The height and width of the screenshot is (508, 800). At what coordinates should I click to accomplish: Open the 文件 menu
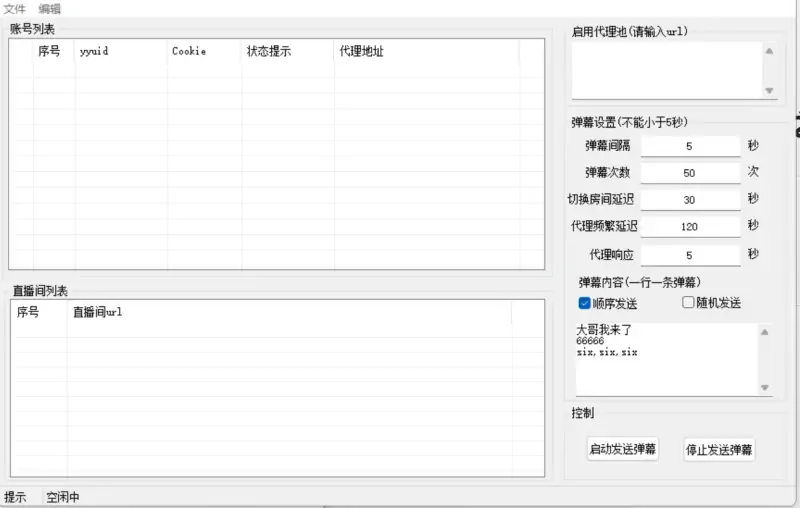point(14,8)
